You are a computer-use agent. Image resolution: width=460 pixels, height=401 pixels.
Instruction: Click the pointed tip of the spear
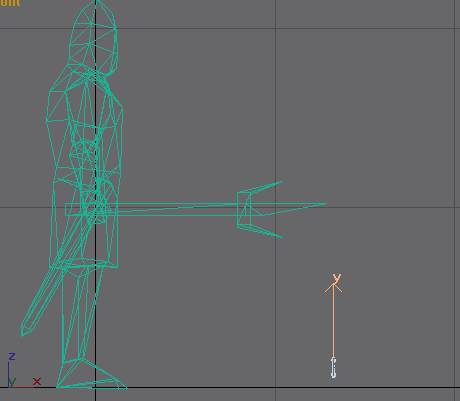point(323,203)
